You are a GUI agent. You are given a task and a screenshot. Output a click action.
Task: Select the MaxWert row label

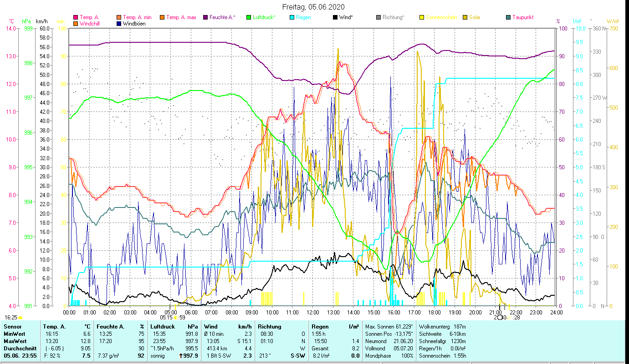click(x=16, y=341)
